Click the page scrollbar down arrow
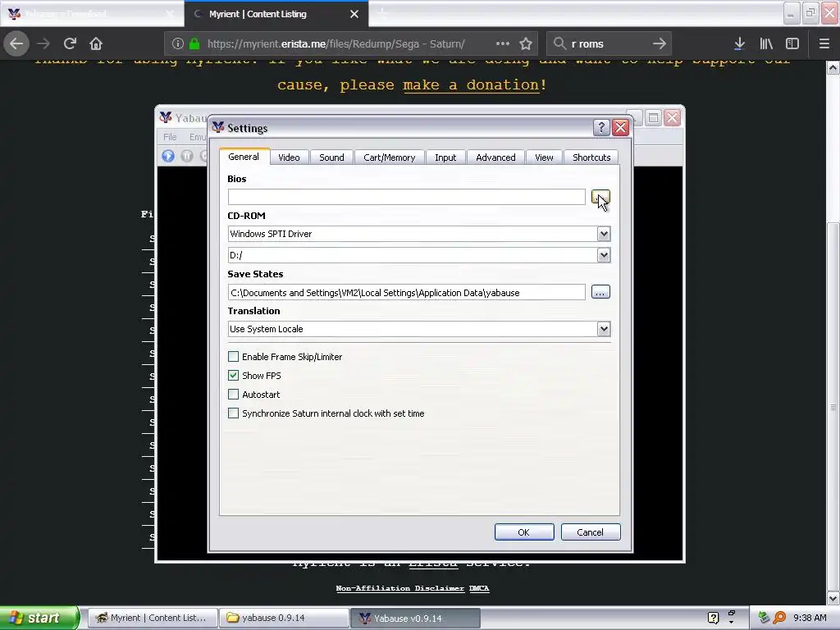This screenshot has height=630, width=840. (833, 598)
